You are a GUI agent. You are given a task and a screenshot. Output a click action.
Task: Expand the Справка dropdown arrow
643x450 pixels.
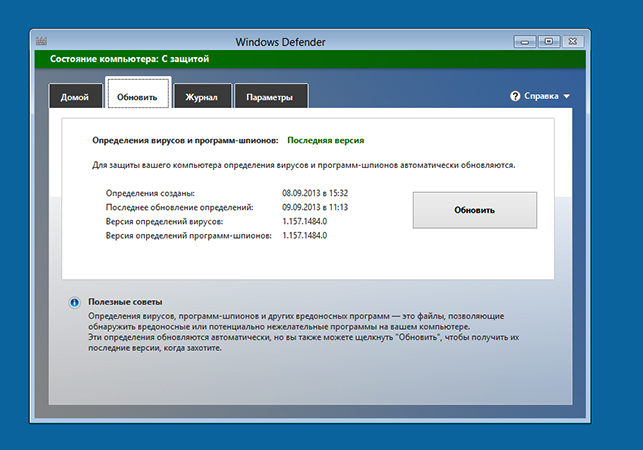566,96
